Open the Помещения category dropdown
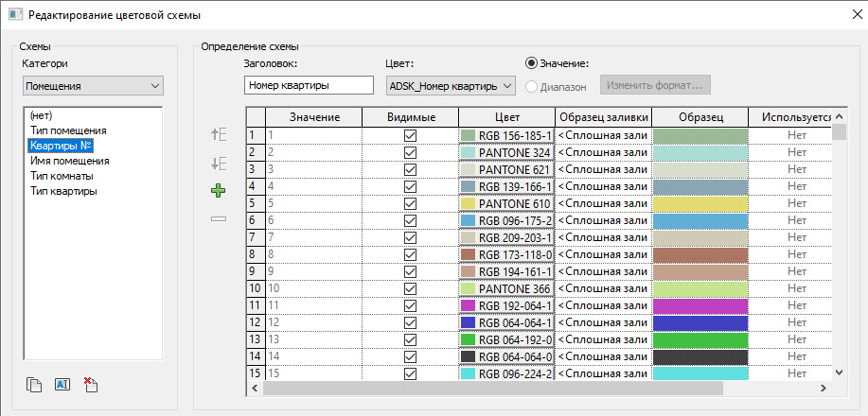This screenshot has width=868, height=416. point(93,86)
